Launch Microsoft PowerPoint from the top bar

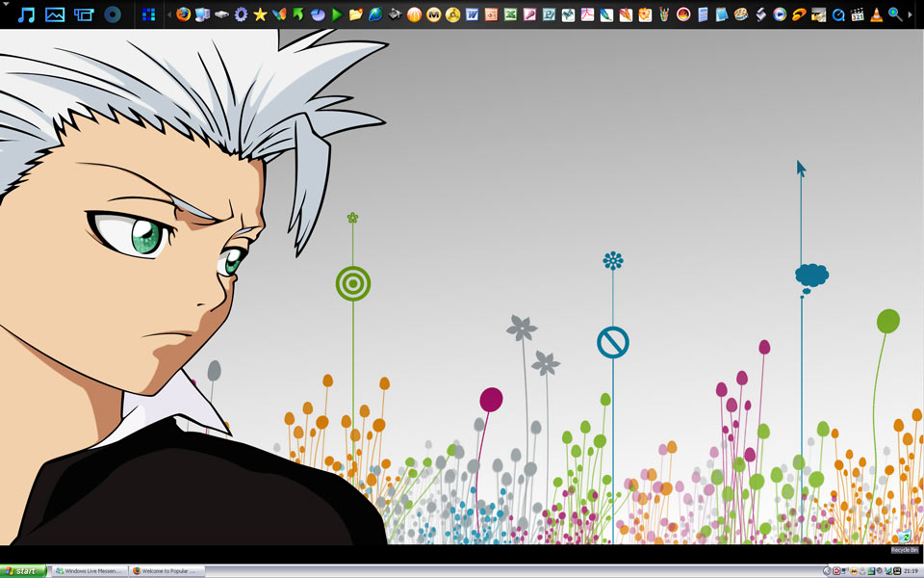tap(491, 14)
